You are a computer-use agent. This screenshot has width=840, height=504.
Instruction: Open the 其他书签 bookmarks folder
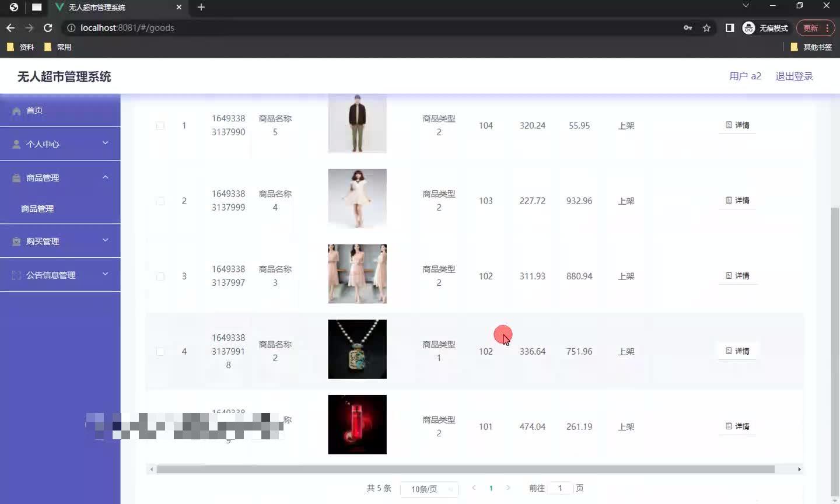pos(811,47)
